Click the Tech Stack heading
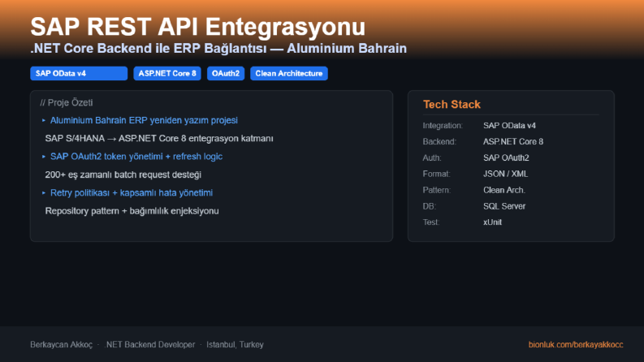644x362 pixels. 452,104
